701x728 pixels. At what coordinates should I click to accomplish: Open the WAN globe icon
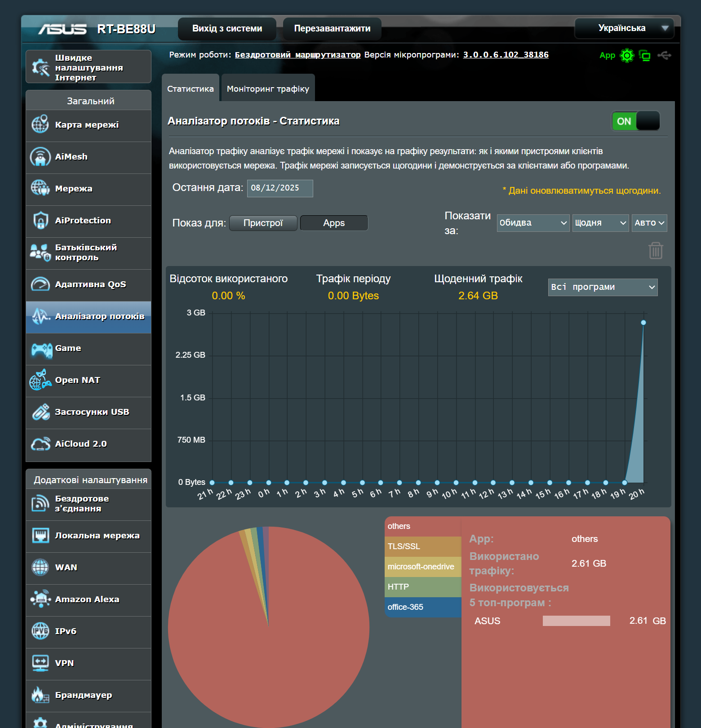(40, 567)
